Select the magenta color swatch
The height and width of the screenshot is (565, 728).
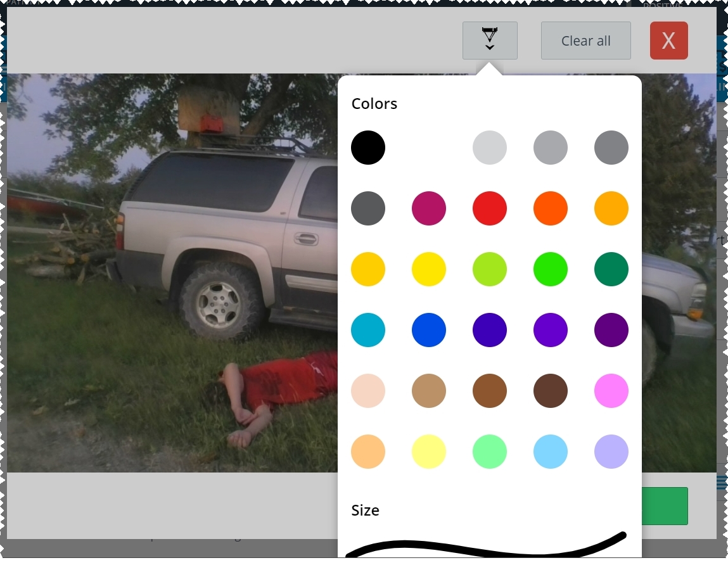[x=428, y=208]
